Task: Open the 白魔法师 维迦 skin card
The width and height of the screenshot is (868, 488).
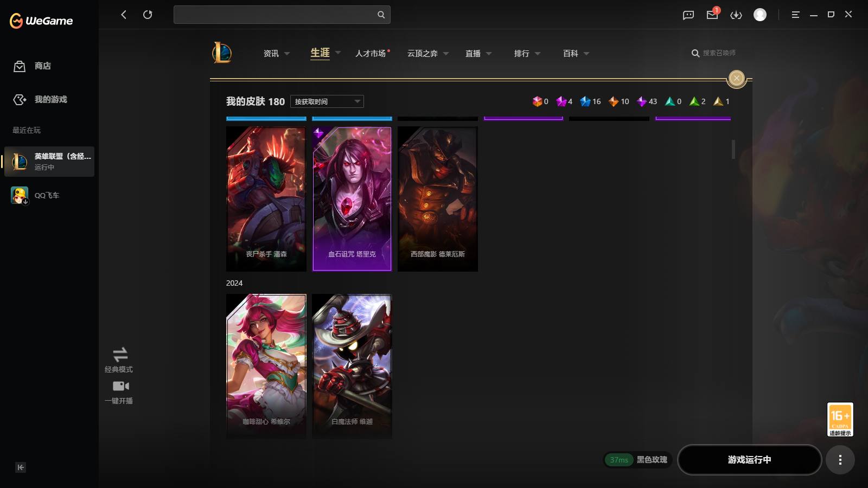Action: (x=352, y=367)
